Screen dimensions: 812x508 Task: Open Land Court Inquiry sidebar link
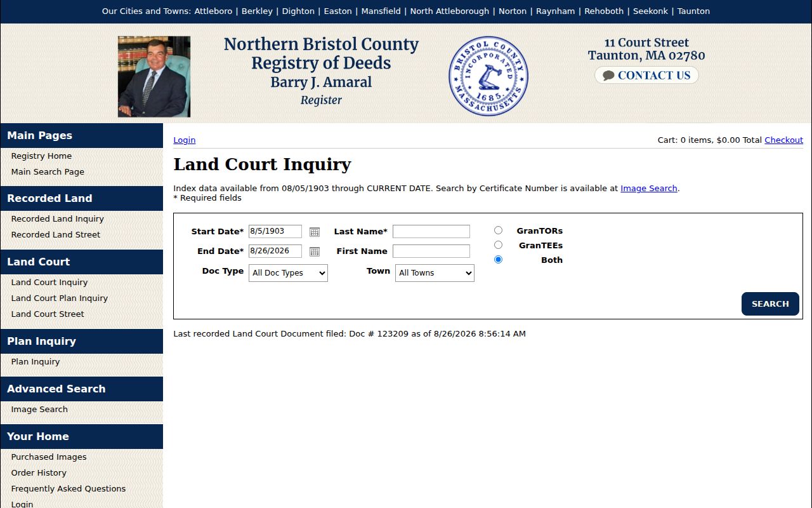point(49,283)
